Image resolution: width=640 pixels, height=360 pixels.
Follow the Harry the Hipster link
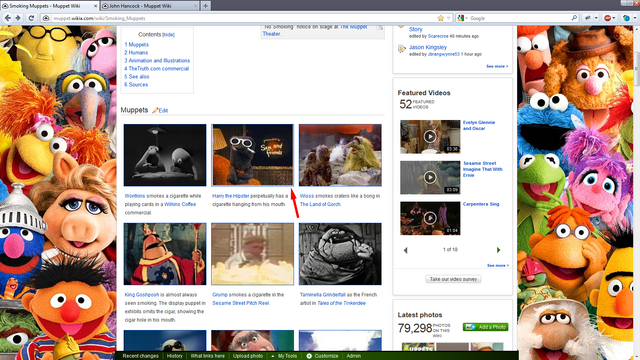coord(231,196)
